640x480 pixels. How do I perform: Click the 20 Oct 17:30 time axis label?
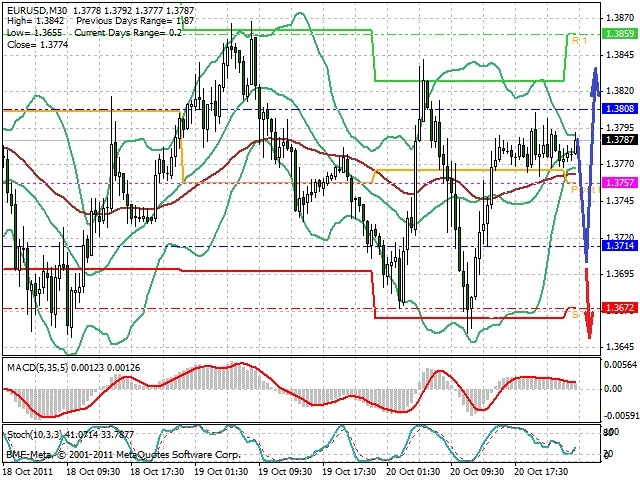click(542, 471)
